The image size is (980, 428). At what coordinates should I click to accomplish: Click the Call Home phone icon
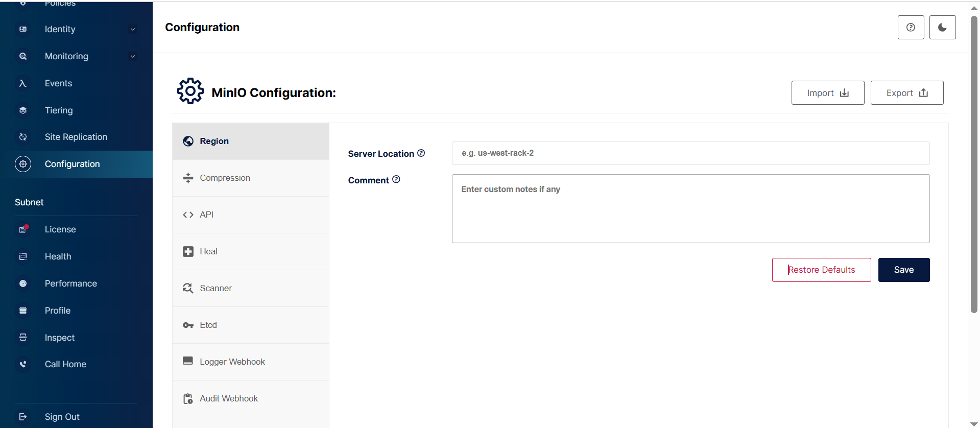(23, 364)
